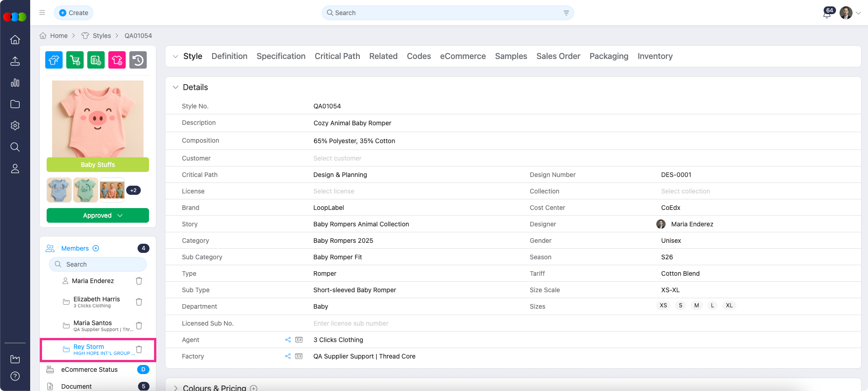
Task: Open the contact card icon beside Factory
Action: pos(299,356)
